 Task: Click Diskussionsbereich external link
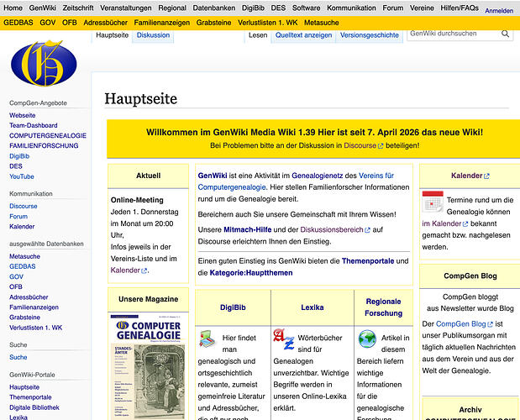(x=335, y=229)
